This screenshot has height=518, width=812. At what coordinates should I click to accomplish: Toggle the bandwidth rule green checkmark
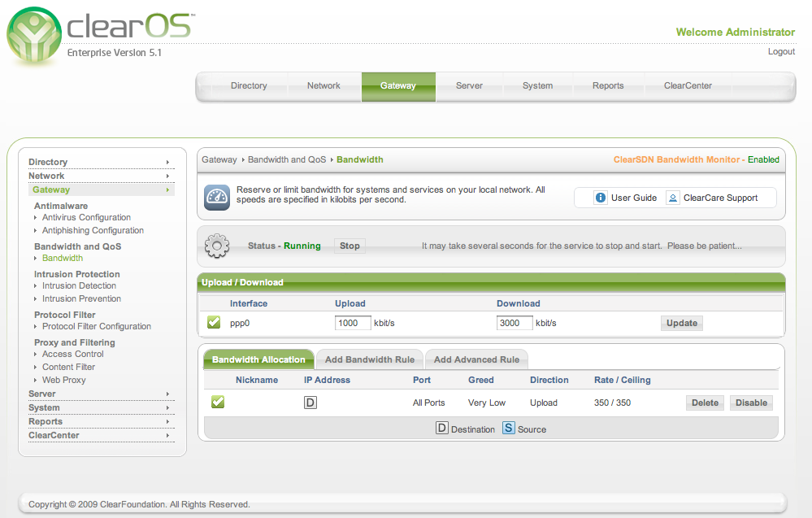tap(218, 403)
